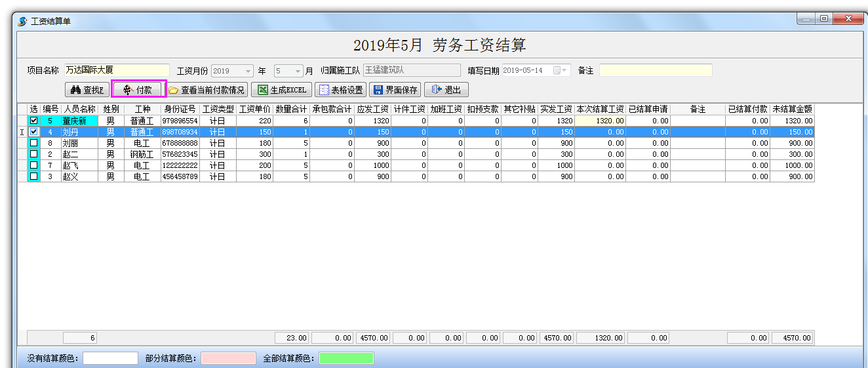Select the checkbox in 赵飞 row
Image resolution: width=868 pixels, height=368 pixels.
click(34, 165)
